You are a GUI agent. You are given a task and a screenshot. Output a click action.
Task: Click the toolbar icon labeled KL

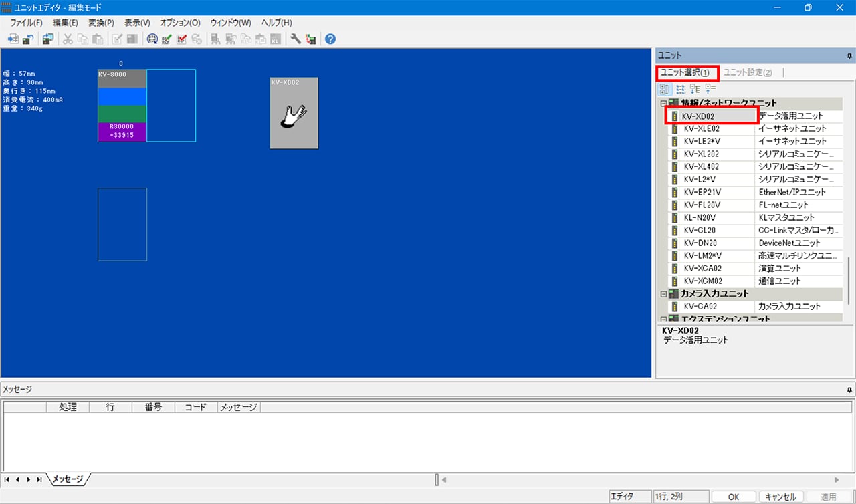(275, 39)
